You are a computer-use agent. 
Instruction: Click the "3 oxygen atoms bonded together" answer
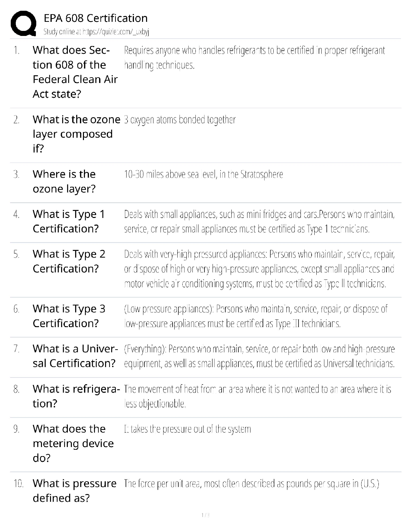coord(180,120)
